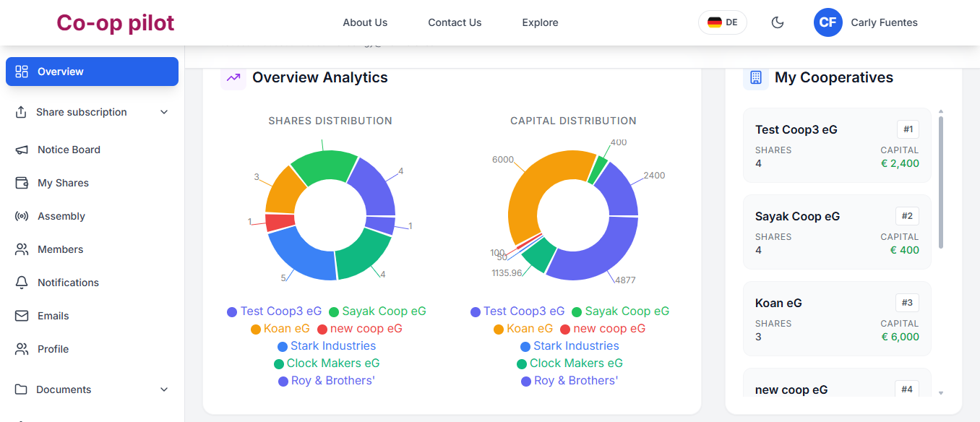Click the Assembly broadcast icon
Viewport: 980px width, 422px height.
[x=22, y=216]
